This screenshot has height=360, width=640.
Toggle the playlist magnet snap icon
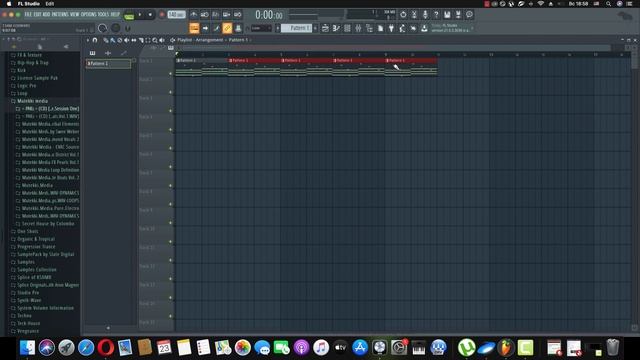click(95, 40)
